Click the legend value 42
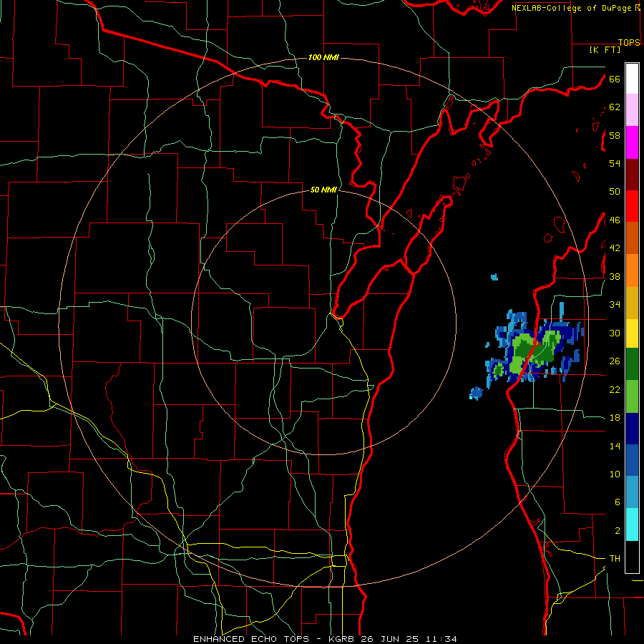 pyautogui.click(x=615, y=248)
